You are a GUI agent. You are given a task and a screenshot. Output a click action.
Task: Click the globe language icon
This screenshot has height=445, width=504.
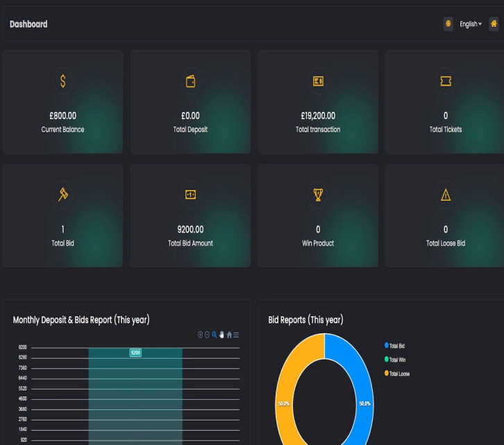click(448, 24)
